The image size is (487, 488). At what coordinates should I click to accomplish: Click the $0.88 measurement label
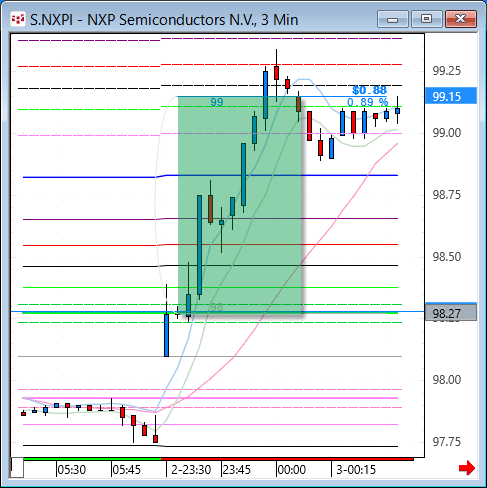[369, 90]
